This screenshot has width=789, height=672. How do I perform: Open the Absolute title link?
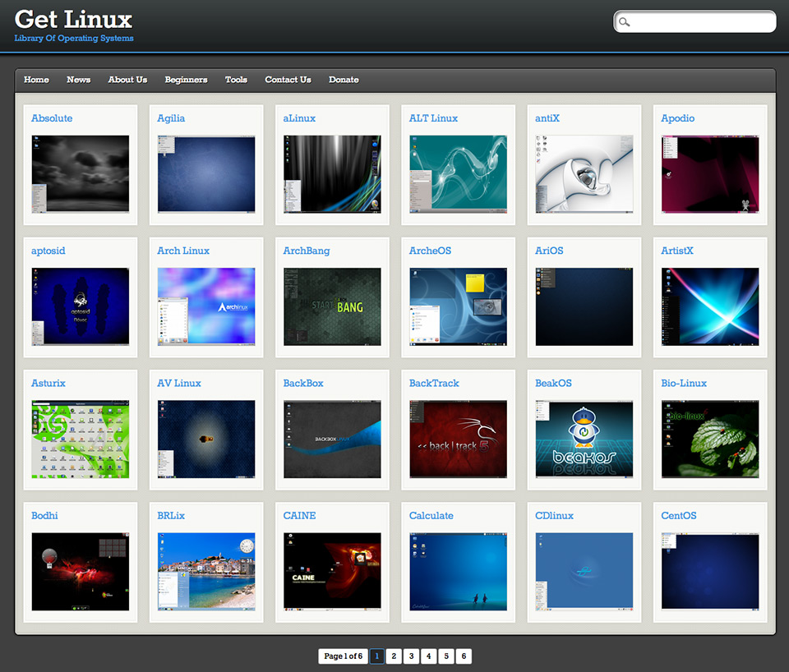coord(52,118)
